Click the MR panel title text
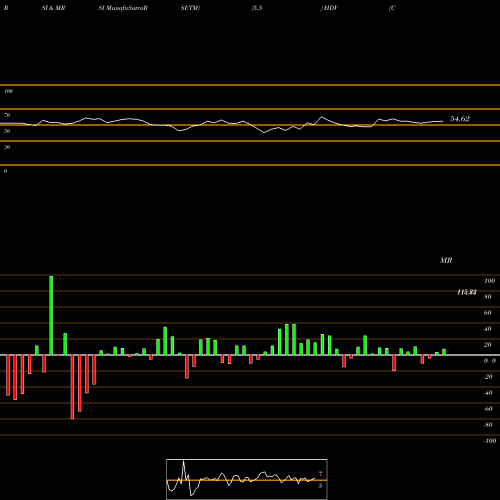Viewport: 500px width, 500px height. 446,260
